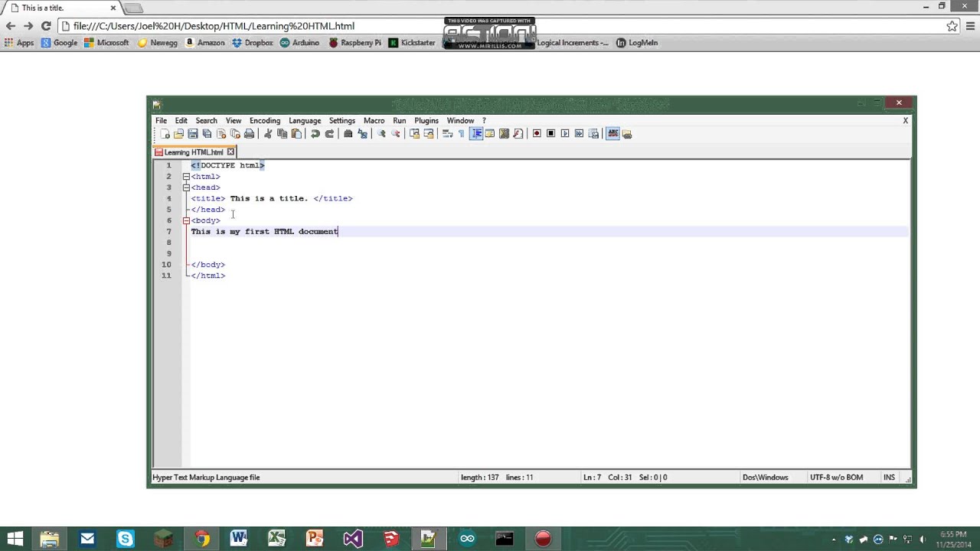The height and width of the screenshot is (551, 980).
Task: Open the Macro menu
Action: 374,120
